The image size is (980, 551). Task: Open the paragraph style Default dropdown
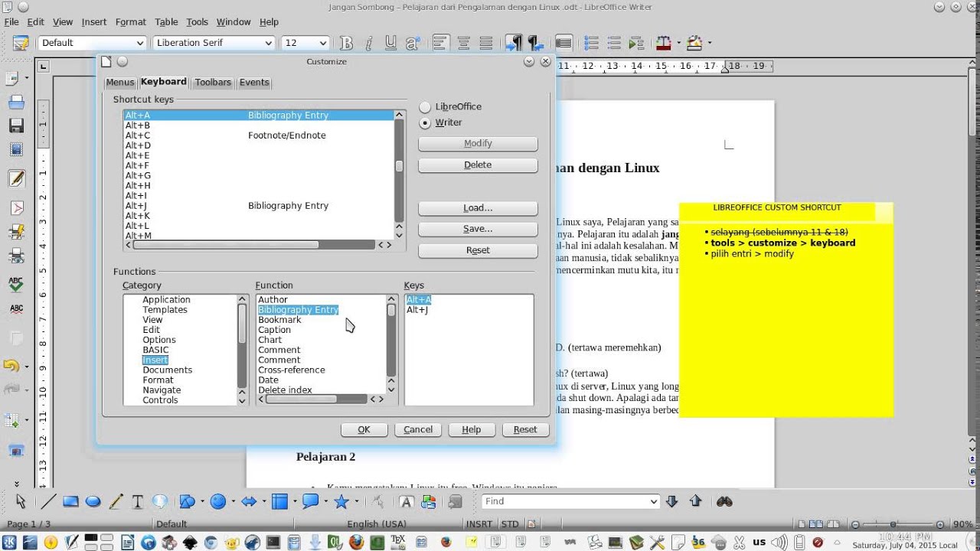click(x=139, y=43)
